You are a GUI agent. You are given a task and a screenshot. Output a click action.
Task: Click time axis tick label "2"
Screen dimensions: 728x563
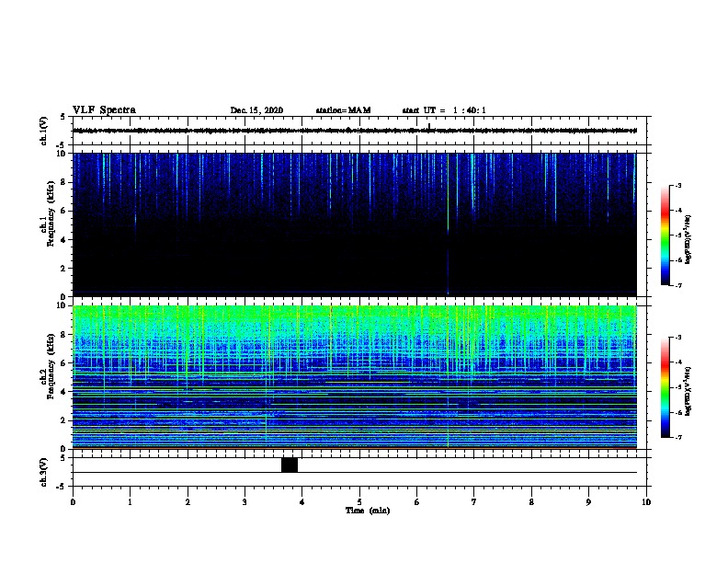click(188, 502)
